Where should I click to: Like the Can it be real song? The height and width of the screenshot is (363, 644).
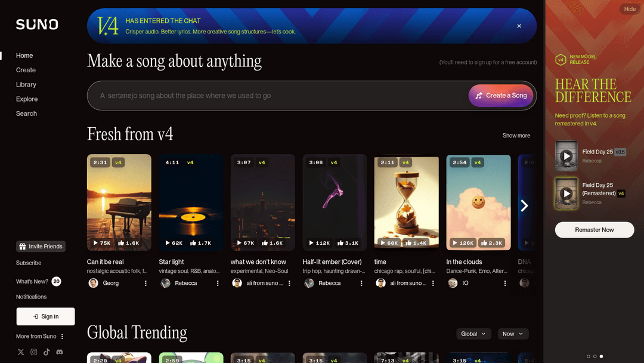pyautogui.click(x=129, y=243)
